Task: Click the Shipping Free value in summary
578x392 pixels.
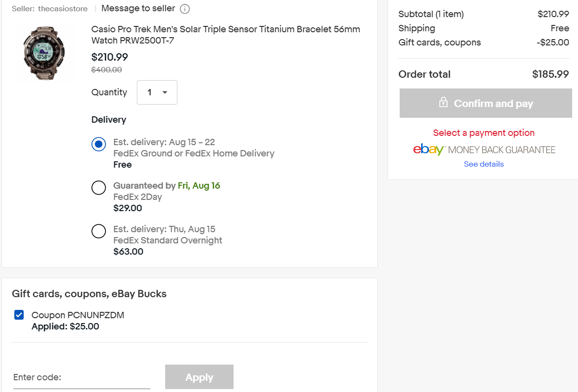Action: pyautogui.click(x=560, y=28)
